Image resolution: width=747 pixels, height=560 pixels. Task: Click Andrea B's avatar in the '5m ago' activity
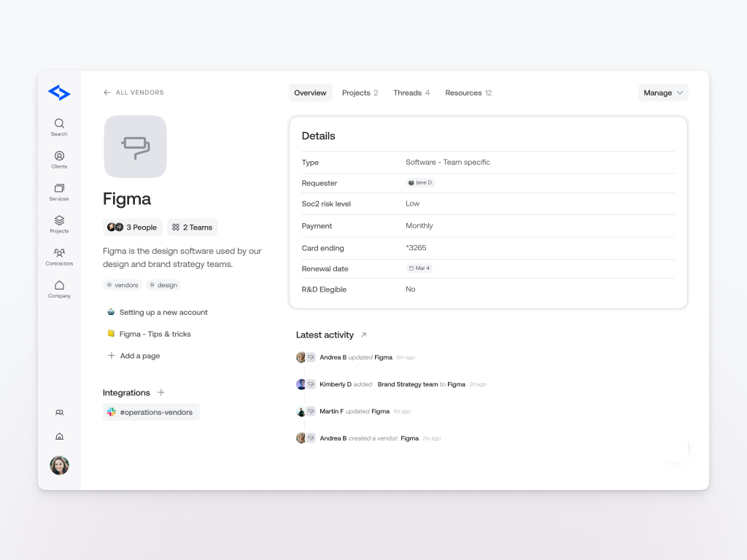(x=301, y=357)
